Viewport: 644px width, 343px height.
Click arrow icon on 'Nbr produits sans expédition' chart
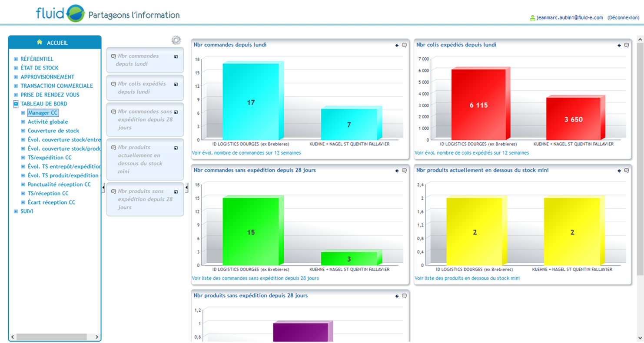tap(397, 296)
